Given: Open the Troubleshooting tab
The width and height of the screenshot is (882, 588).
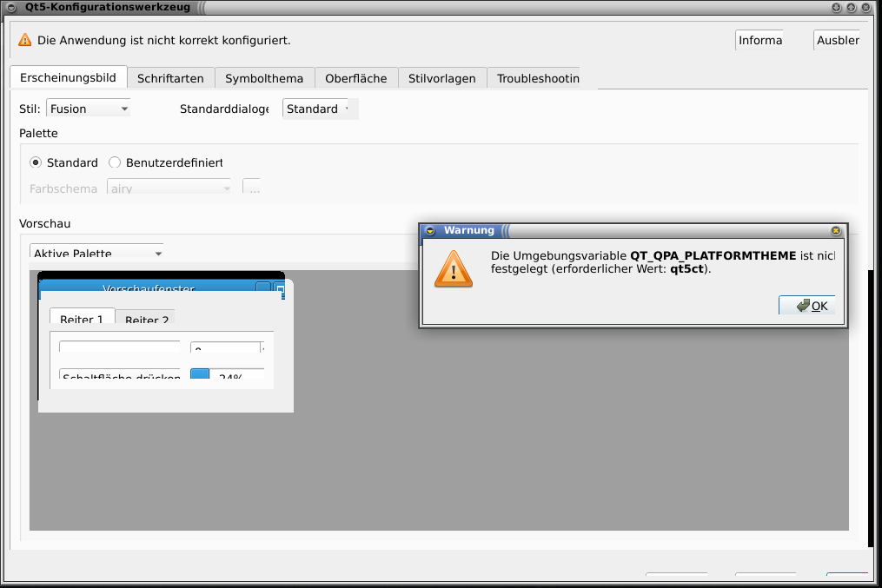Looking at the screenshot, I should pos(536,78).
